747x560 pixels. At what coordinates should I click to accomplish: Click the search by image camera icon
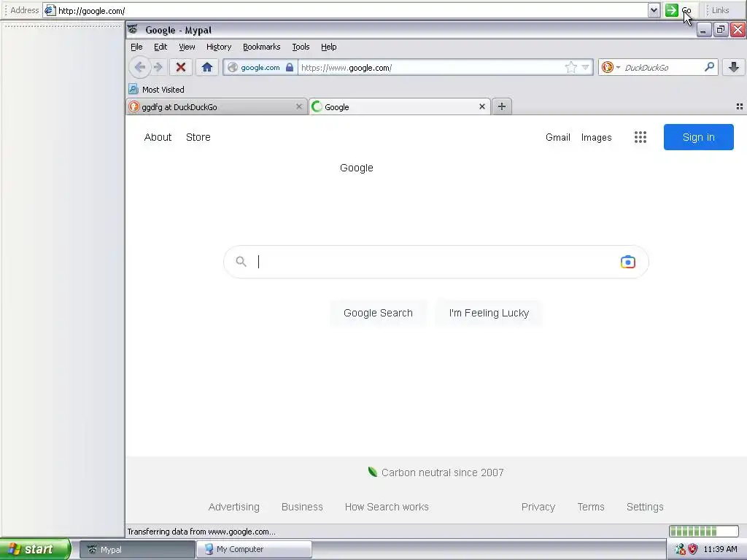tap(628, 262)
